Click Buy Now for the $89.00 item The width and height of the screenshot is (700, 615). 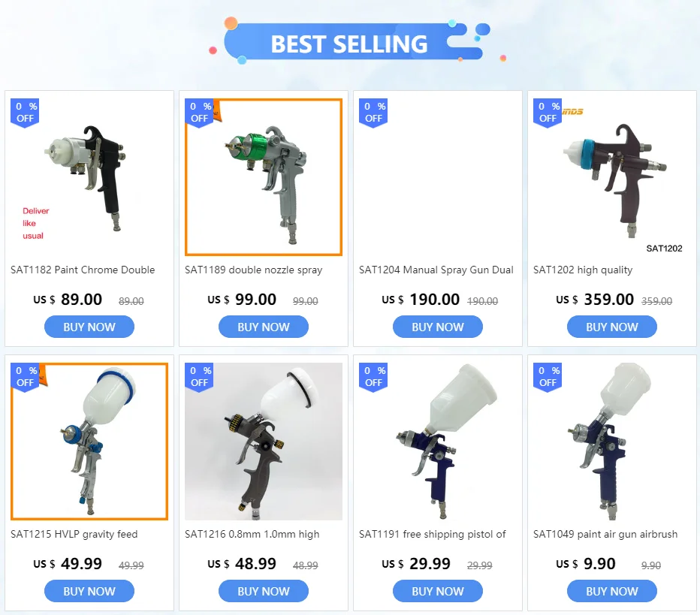pos(89,327)
